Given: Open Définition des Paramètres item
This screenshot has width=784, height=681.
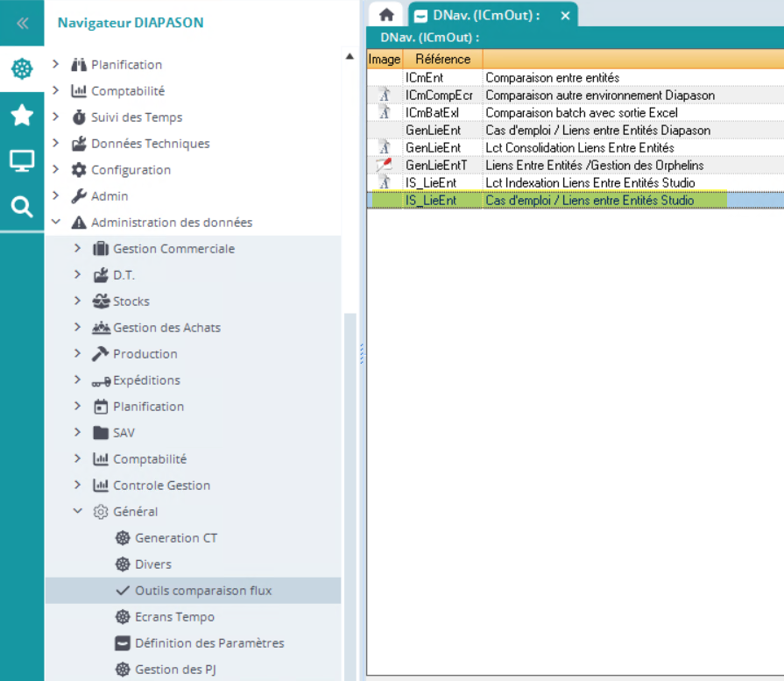Looking at the screenshot, I should (x=209, y=643).
